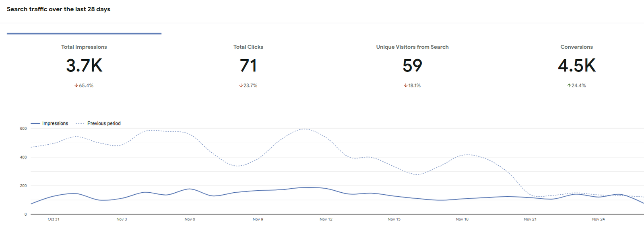Toggle the Impressions series legend label
This screenshot has width=644, height=231.
coord(55,123)
